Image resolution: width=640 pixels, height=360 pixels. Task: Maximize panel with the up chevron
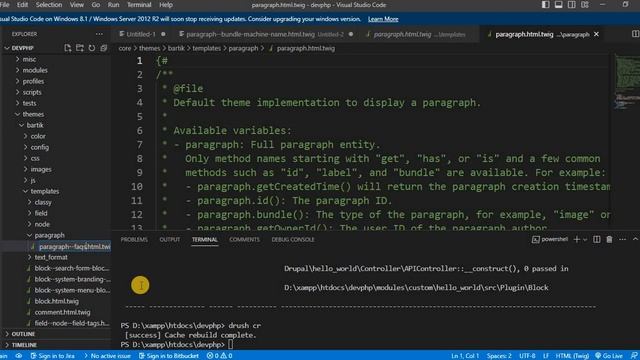[635, 240]
